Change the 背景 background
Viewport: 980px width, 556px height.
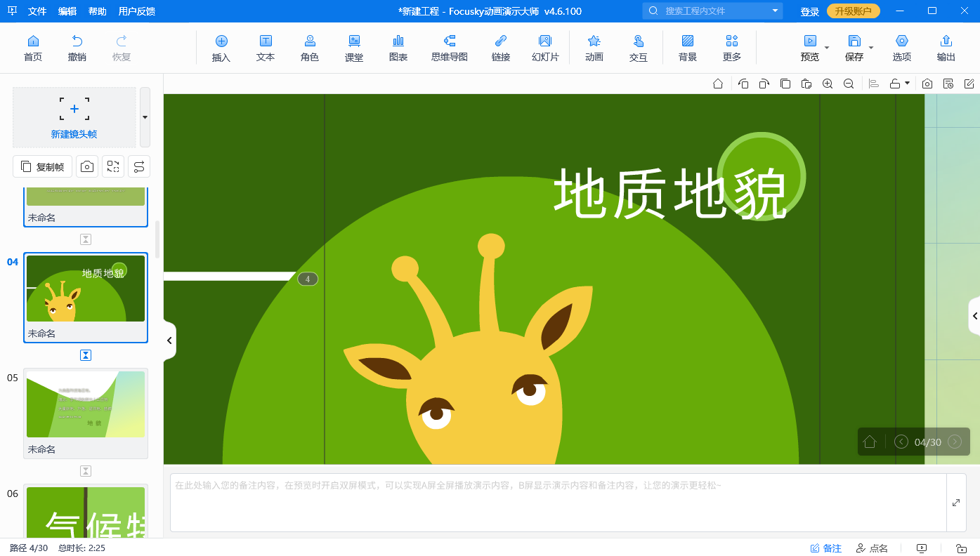688,48
